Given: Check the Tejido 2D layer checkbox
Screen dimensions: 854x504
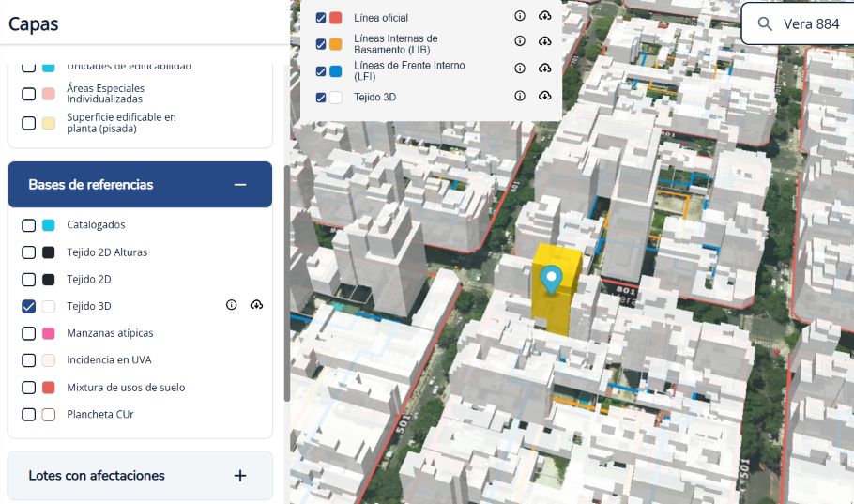Looking at the screenshot, I should [28, 280].
